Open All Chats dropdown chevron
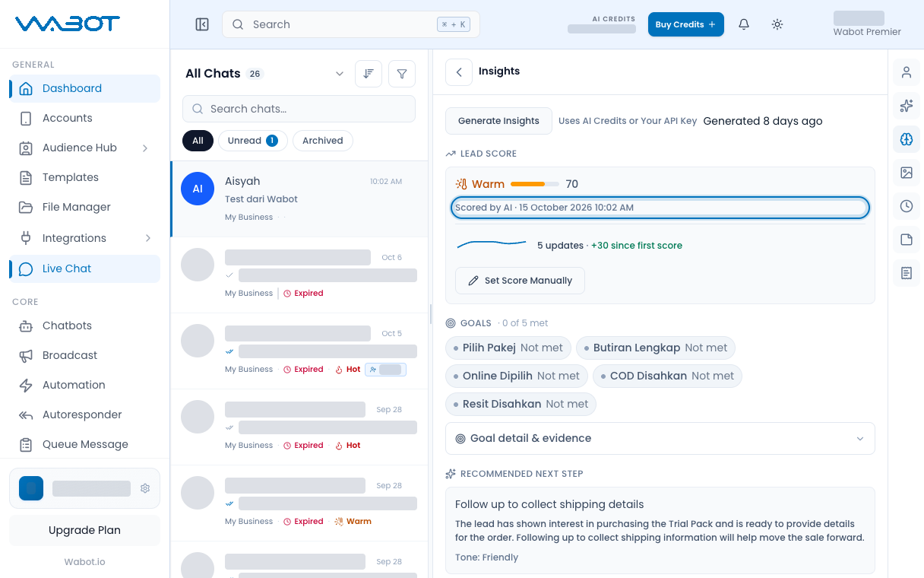 point(340,74)
